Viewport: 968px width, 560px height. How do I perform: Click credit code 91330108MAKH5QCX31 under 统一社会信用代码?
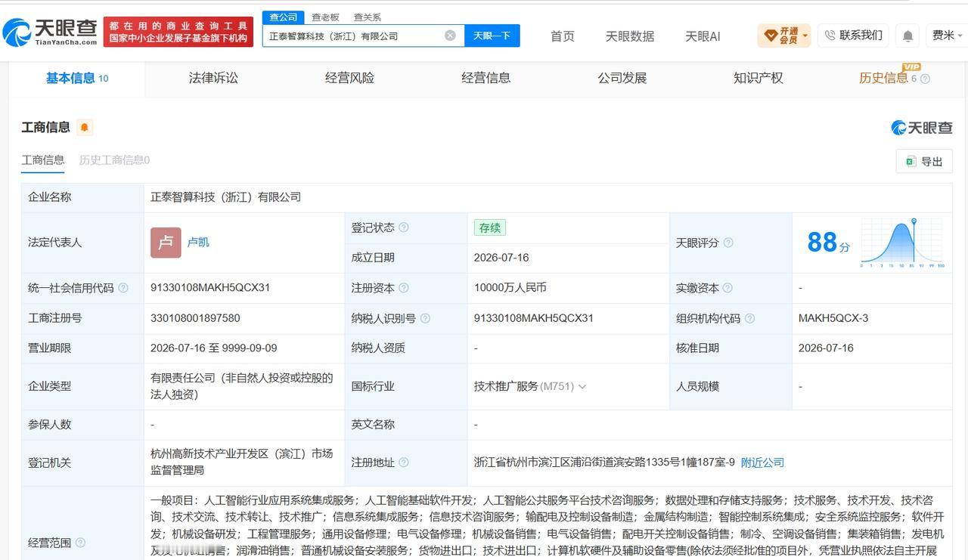point(210,288)
